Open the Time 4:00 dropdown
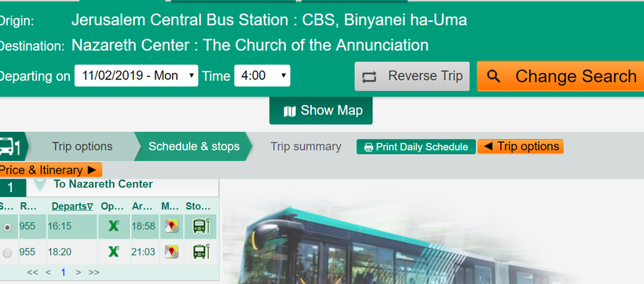Viewport: 644px width, 284px height. coord(262,75)
